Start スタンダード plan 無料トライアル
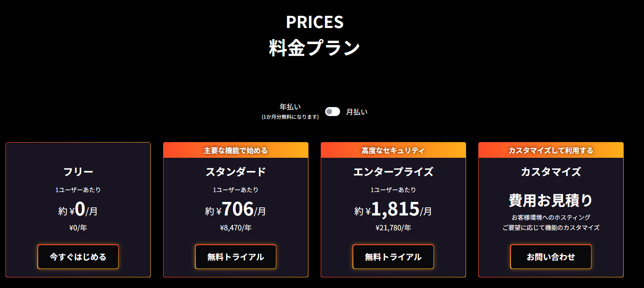This screenshot has height=288, width=644. click(236, 257)
